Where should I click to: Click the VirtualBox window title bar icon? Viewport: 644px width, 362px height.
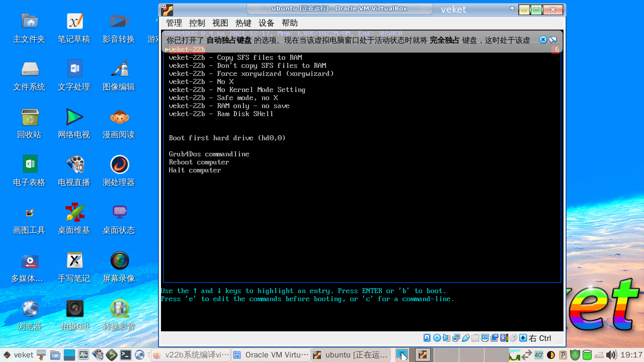tap(167, 10)
